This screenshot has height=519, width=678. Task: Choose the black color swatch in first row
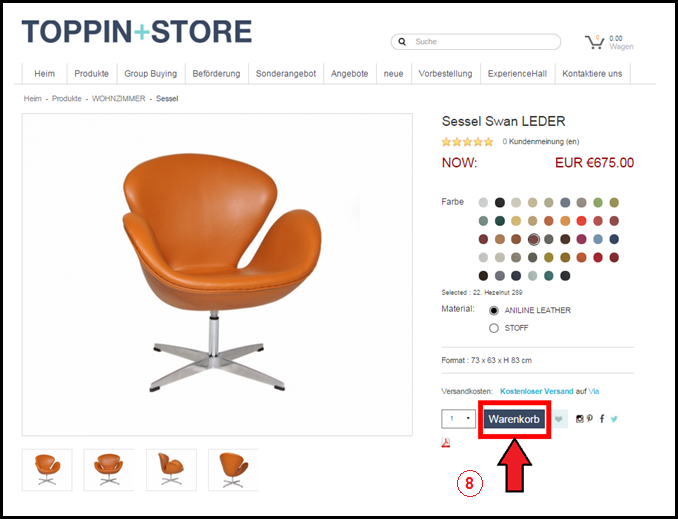(500, 202)
